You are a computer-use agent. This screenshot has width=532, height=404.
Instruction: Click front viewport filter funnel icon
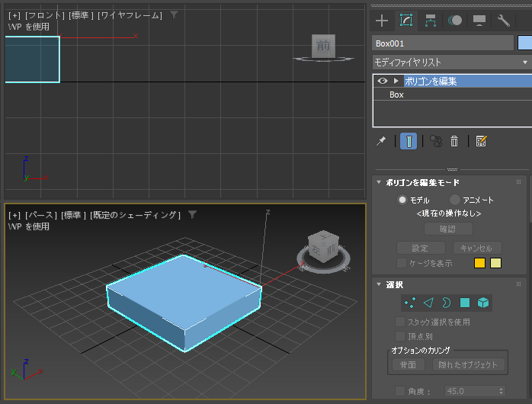(x=174, y=15)
